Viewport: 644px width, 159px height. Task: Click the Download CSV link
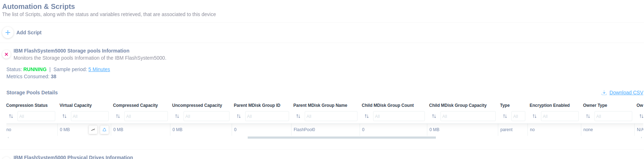click(x=626, y=93)
